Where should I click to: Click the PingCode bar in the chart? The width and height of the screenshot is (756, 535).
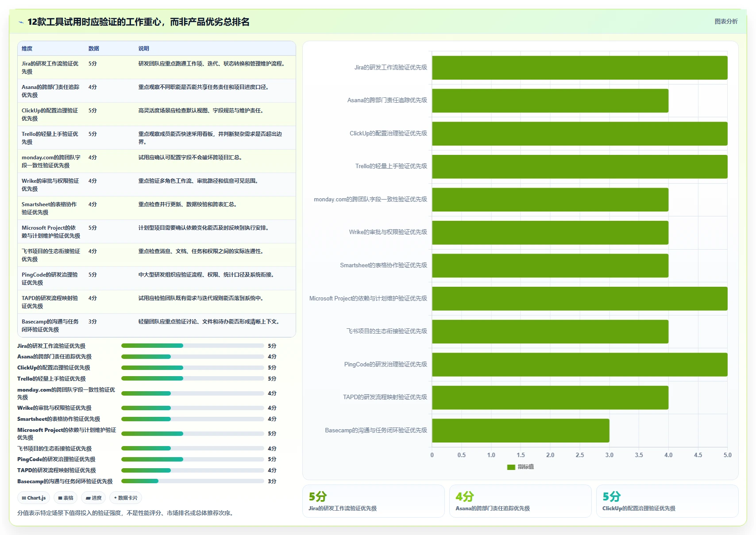(580, 365)
